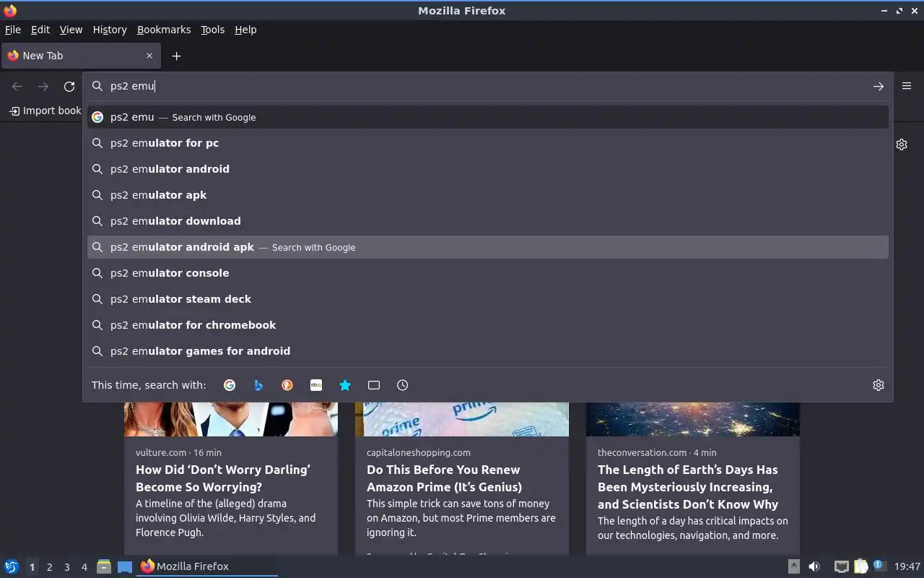The image size is (924, 578).
Task: Close the New Tab tab
Action: [149, 56]
